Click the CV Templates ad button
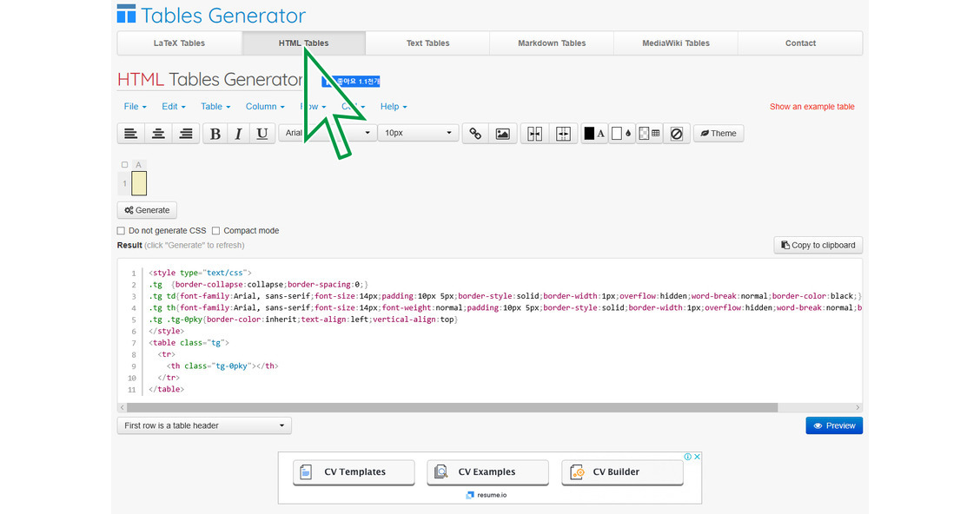Viewport: 980px width, 514px height. click(x=354, y=472)
